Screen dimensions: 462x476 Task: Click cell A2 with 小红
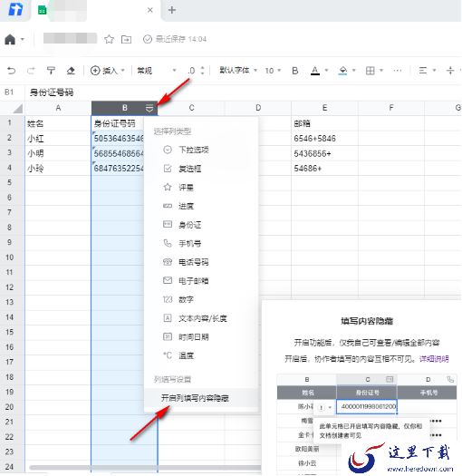pos(58,139)
